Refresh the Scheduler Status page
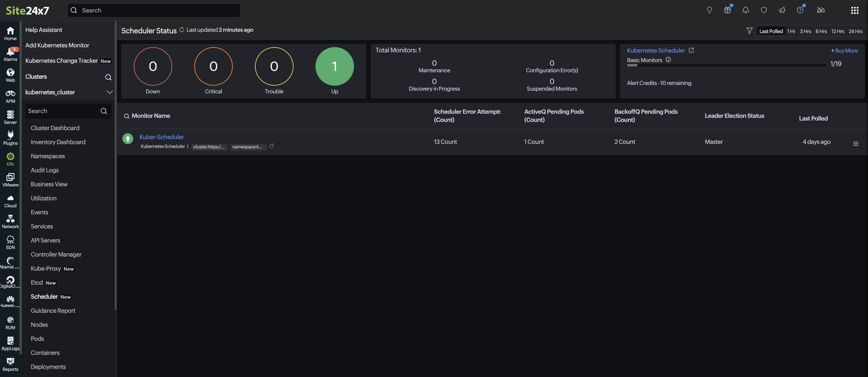 [x=182, y=30]
